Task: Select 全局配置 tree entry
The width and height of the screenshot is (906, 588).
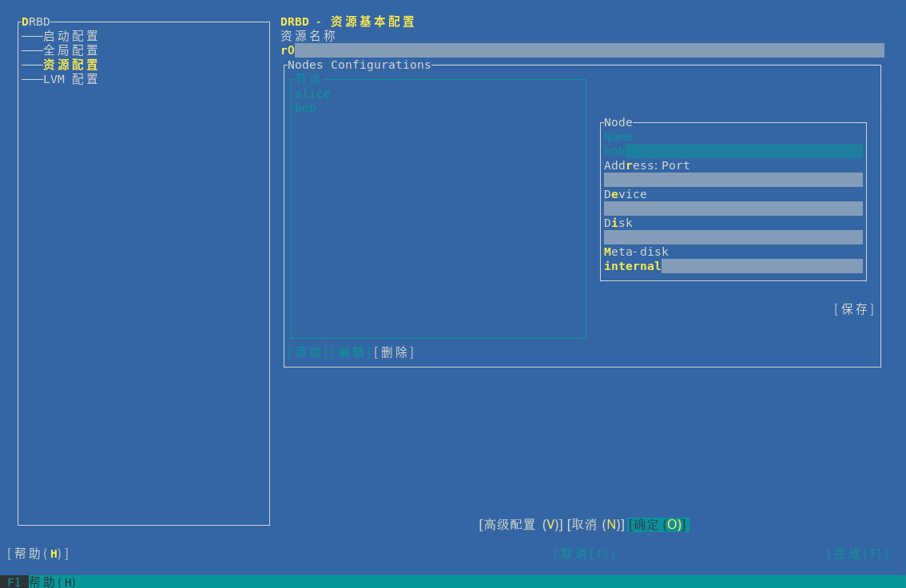Action: (x=70, y=50)
